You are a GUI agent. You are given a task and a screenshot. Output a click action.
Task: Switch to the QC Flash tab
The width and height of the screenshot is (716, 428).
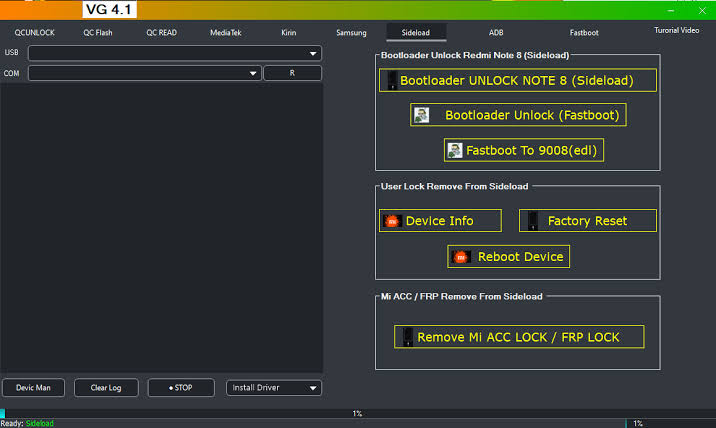tap(98, 32)
